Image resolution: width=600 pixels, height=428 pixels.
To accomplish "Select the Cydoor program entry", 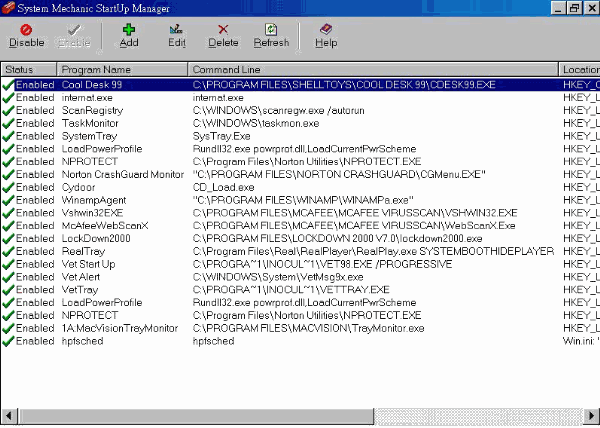I will pos(78,187).
